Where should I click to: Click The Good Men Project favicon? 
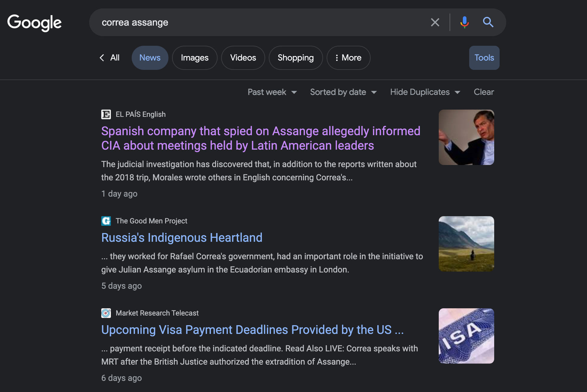pos(106,221)
